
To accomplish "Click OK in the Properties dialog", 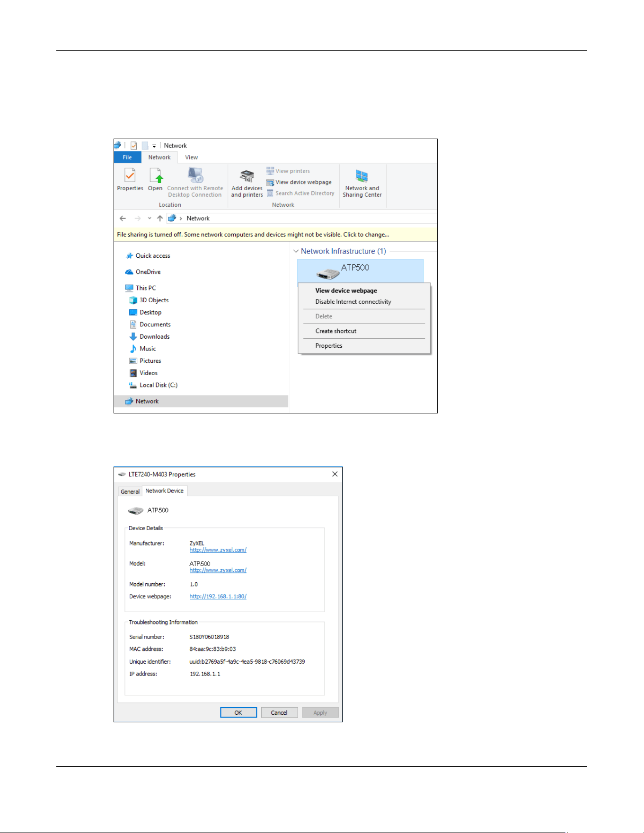I will point(238,712).
